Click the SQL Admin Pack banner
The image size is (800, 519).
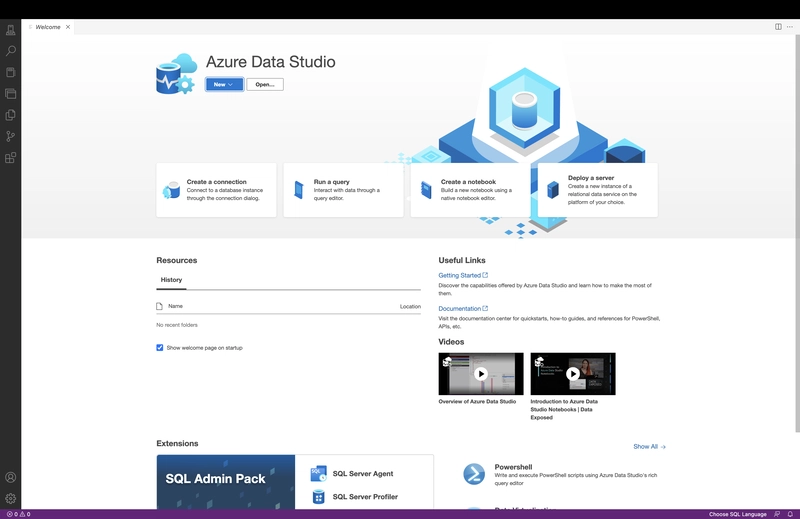pyautogui.click(x=226, y=482)
